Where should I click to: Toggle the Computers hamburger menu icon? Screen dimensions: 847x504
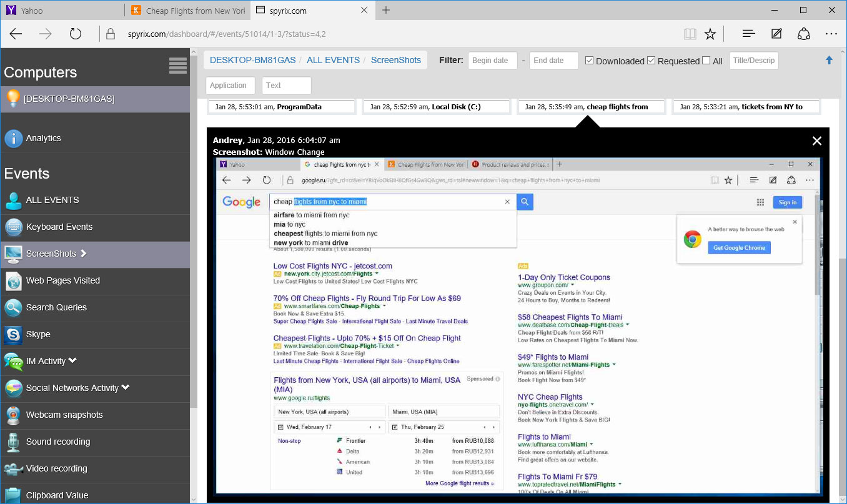pyautogui.click(x=178, y=66)
